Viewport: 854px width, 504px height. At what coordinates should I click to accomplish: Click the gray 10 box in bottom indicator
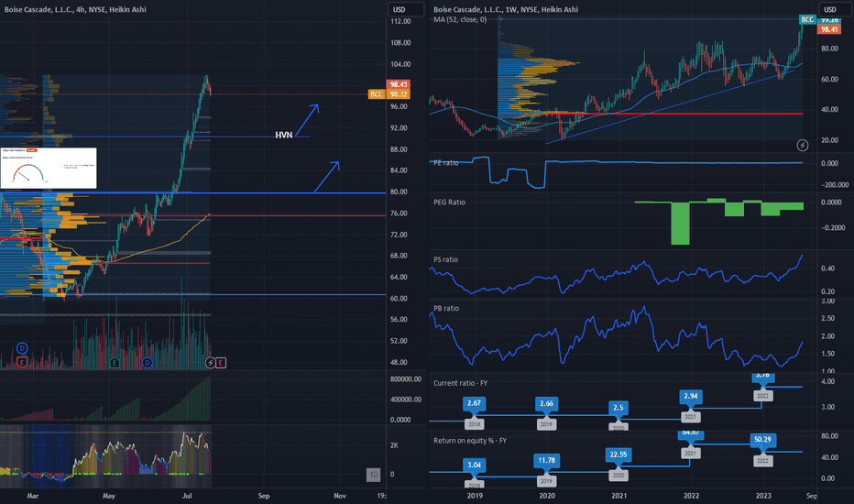pyautogui.click(x=373, y=475)
